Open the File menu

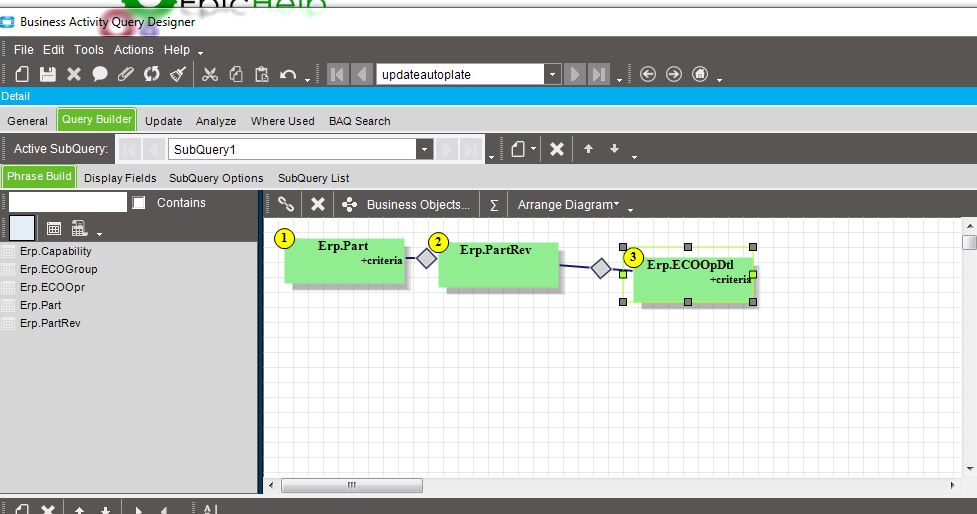(x=24, y=50)
